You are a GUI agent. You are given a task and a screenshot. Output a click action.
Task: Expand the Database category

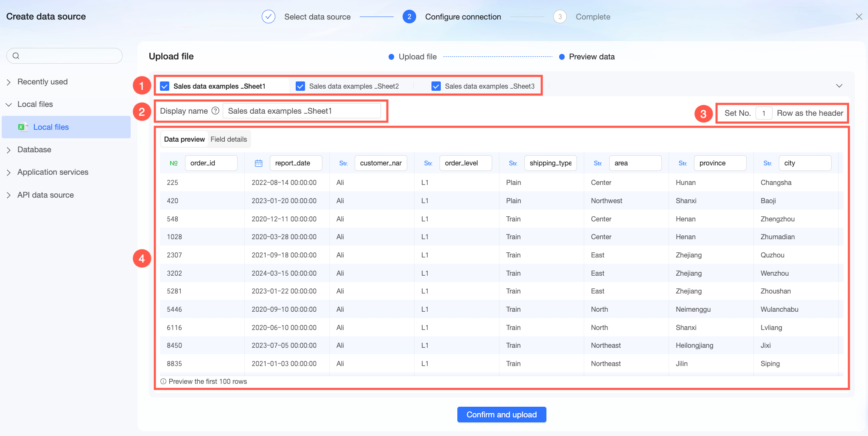click(9, 150)
